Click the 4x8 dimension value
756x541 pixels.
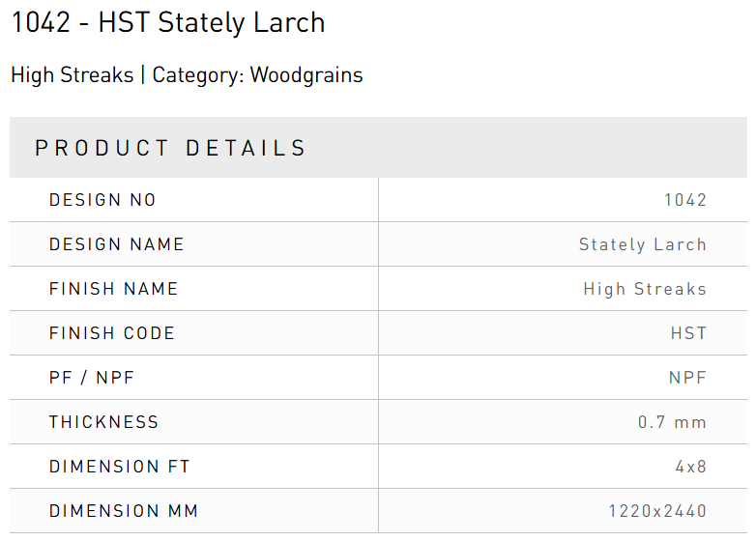point(691,467)
